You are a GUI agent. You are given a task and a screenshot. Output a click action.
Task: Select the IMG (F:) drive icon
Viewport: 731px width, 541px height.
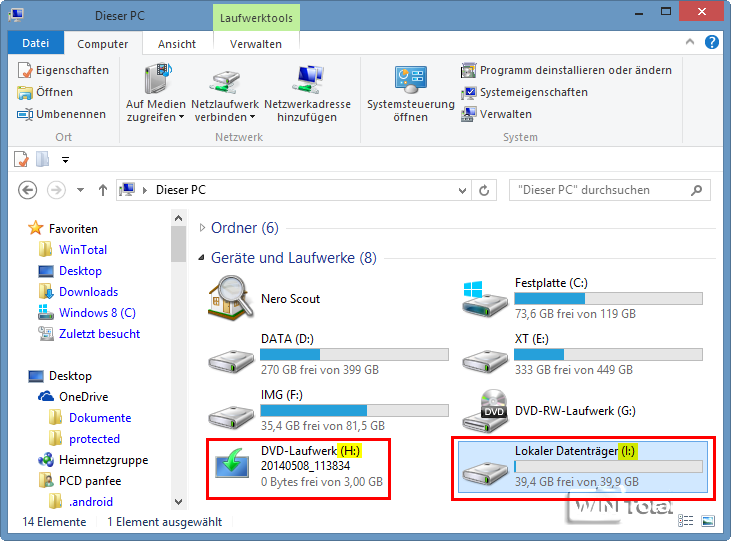pos(231,417)
